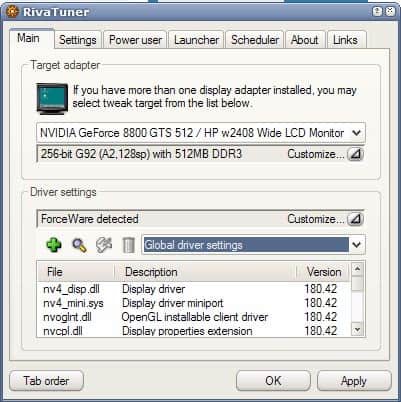The image size is (401, 402).
Task: Open Customize arrow next to 256-bit G92
Action: 355,154
